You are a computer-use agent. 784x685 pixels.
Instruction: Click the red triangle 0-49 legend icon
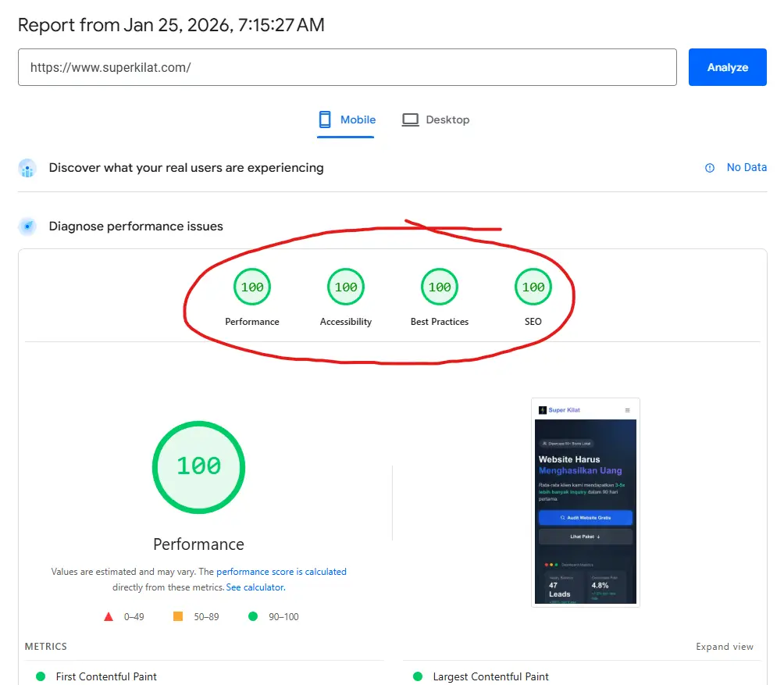coord(109,616)
